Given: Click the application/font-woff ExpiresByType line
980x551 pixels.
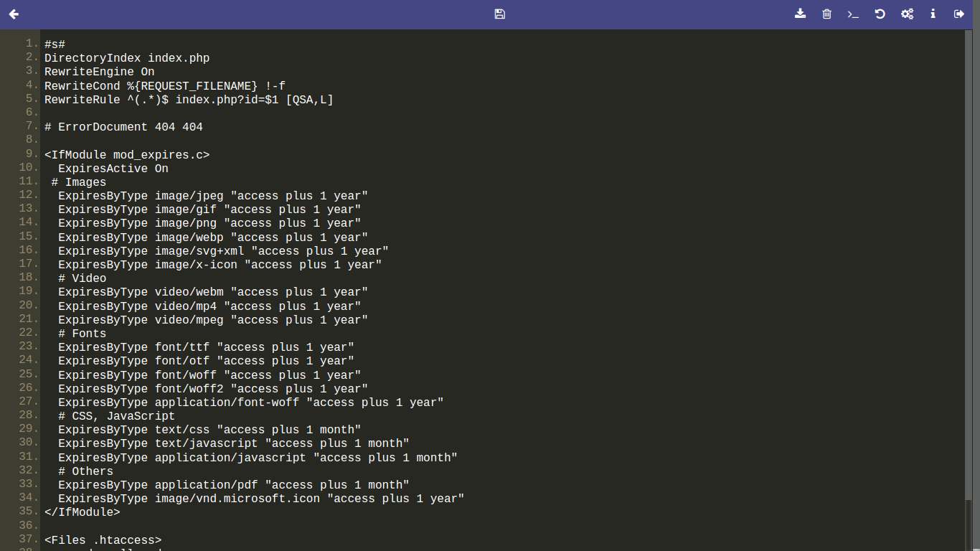Looking at the screenshot, I should (x=251, y=402).
